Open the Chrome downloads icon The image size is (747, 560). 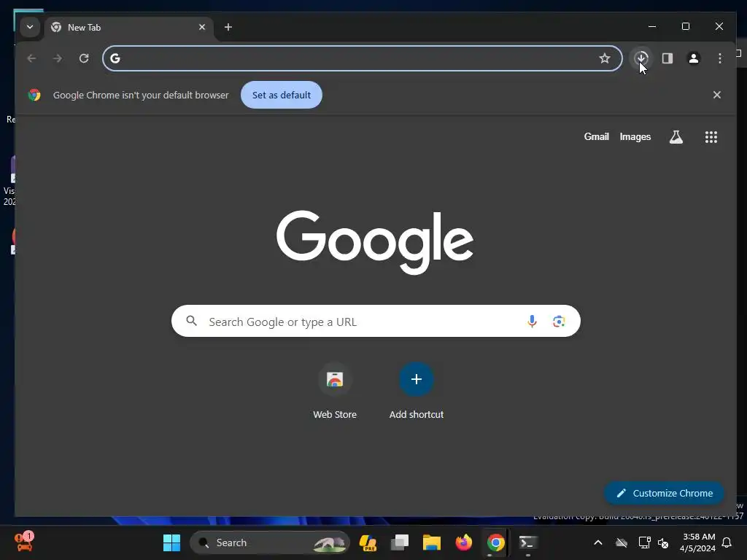(641, 58)
